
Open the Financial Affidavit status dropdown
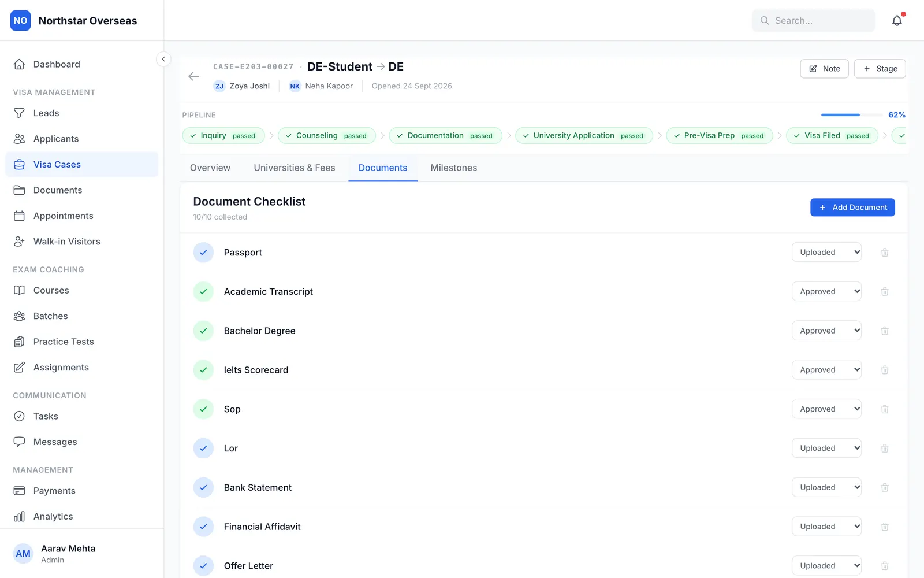point(826,527)
